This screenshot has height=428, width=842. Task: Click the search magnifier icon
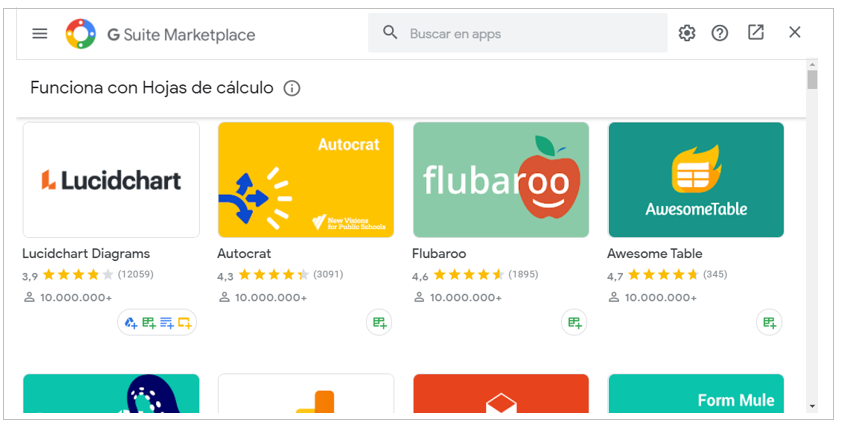[390, 33]
